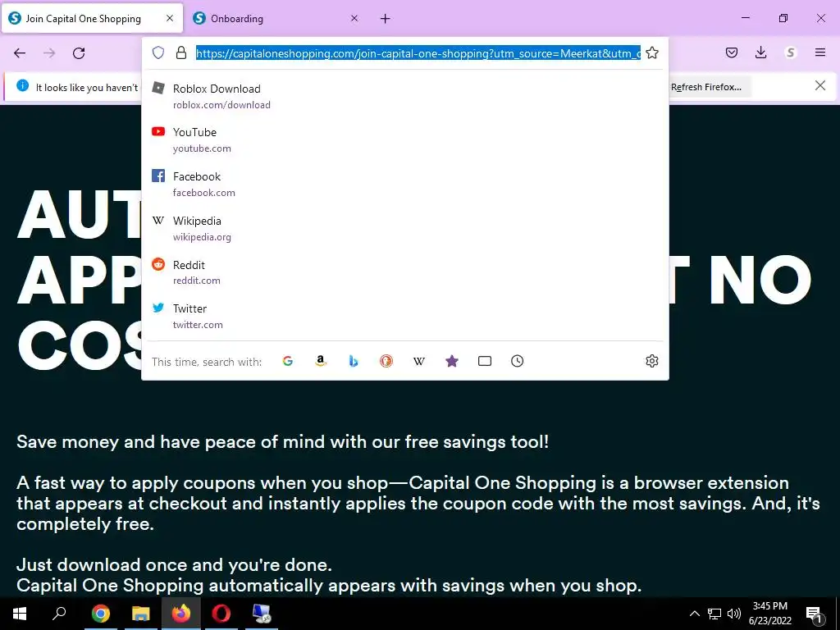Screen dimensions: 840x630
Task: Click the Firefox taskbar icon
Action: point(181,614)
